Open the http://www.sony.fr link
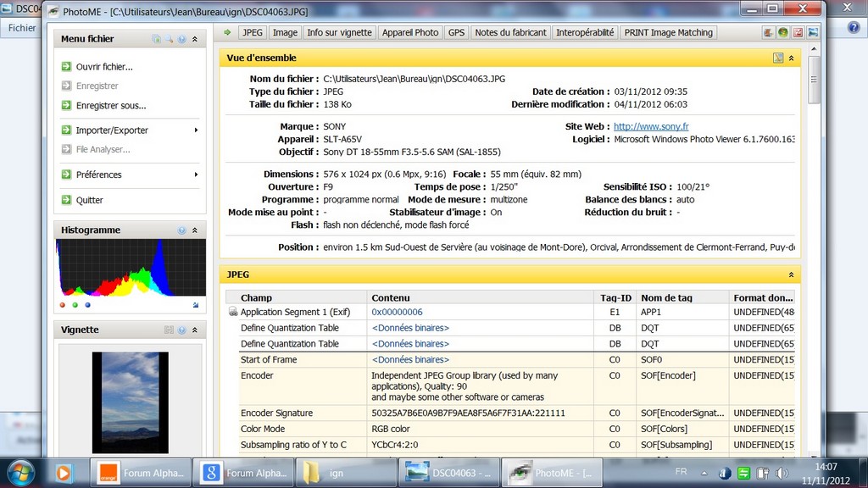This screenshot has width=868, height=488. coord(651,127)
